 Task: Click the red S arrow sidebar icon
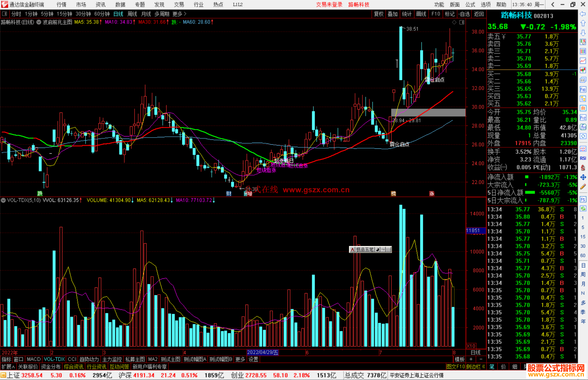click(583, 168)
